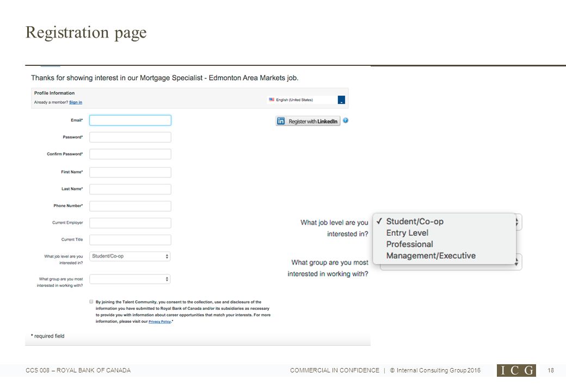The height and width of the screenshot is (392, 566).
Task: Click the '* required field' note
Action: [48, 336]
